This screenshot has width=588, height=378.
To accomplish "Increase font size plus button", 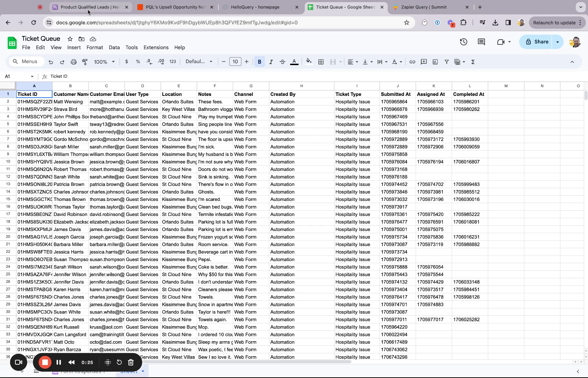I will coord(246,62).
